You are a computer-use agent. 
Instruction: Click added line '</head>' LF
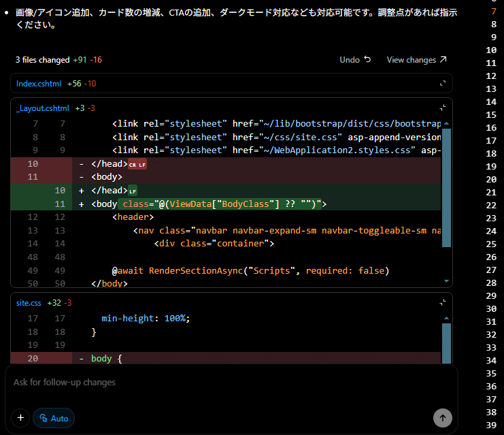226,191
